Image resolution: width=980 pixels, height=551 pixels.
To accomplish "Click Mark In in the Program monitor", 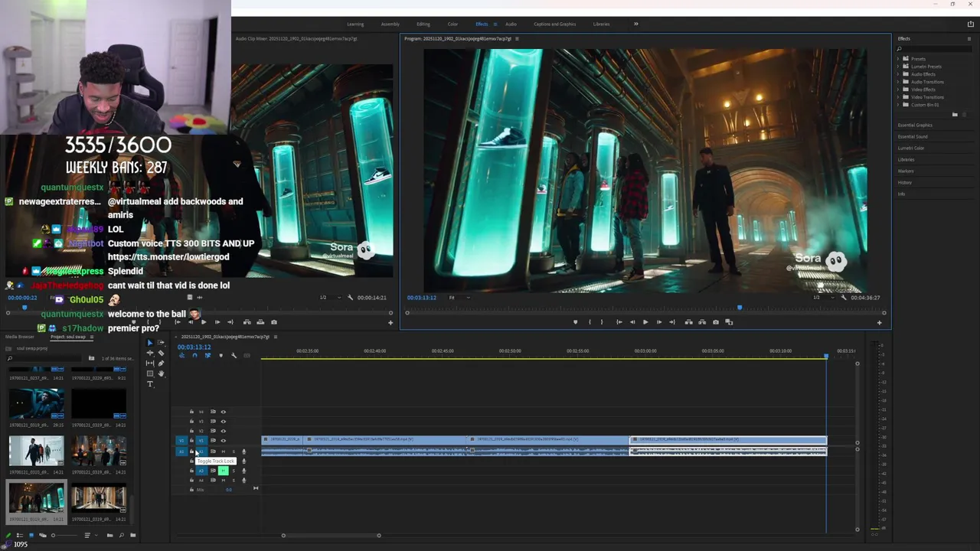I will (x=590, y=322).
